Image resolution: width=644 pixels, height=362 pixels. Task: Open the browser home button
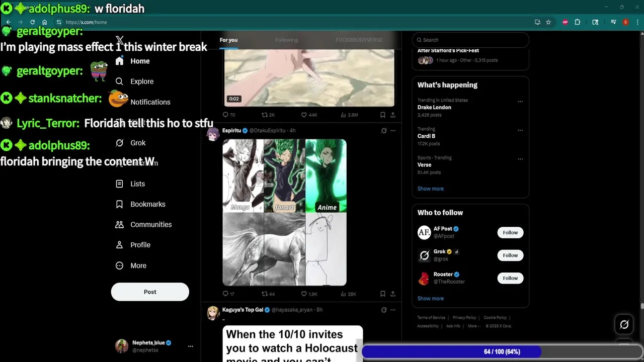point(44,22)
